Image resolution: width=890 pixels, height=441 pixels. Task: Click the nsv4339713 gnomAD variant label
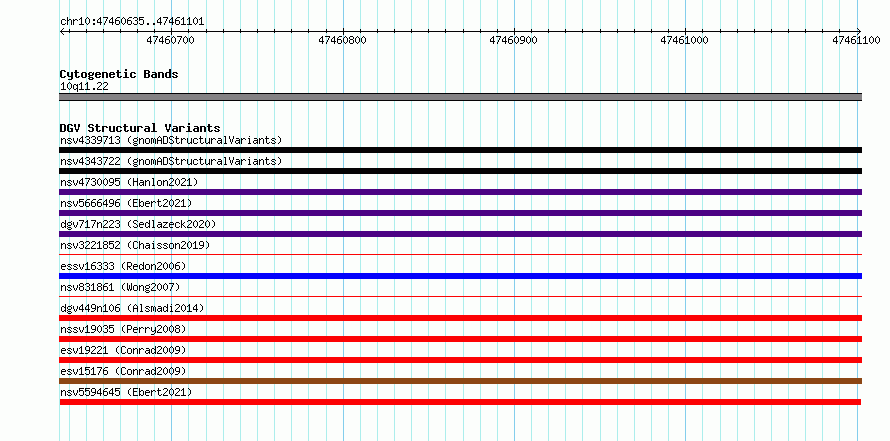(171, 140)
